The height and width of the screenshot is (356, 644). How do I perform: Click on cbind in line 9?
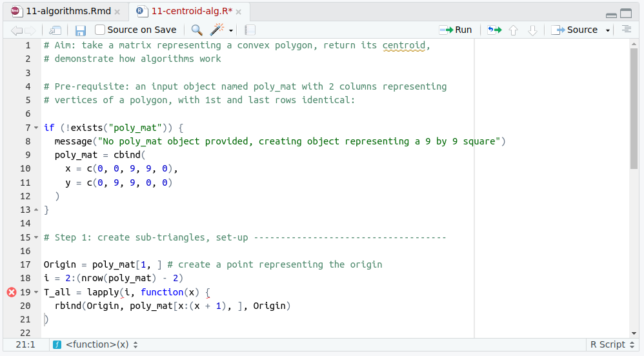127,155
